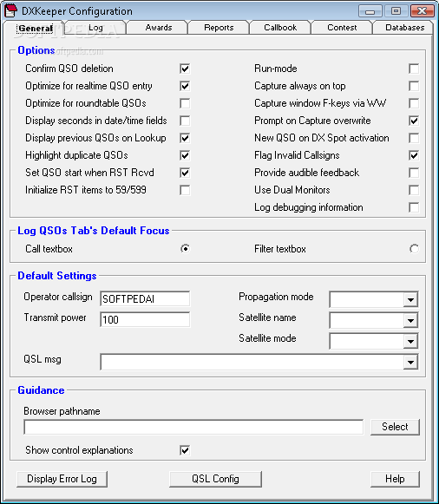Enable New QSO on DX Spot activation
439x504 pixels.
tap(414, 138)
